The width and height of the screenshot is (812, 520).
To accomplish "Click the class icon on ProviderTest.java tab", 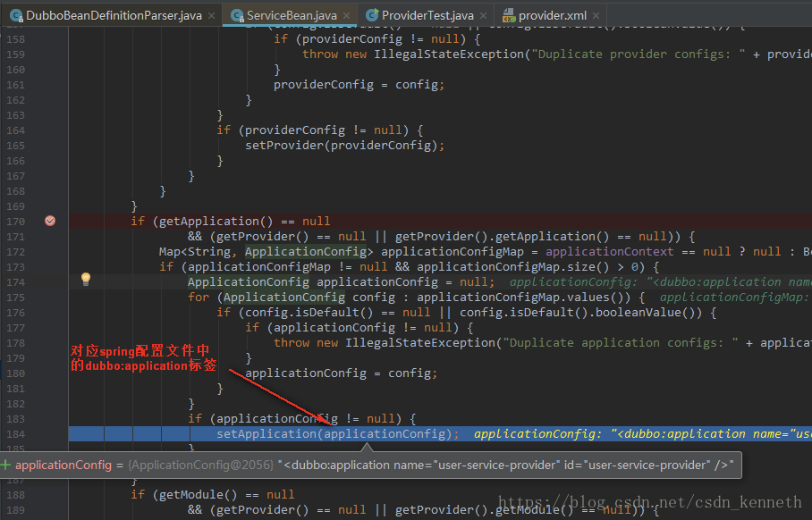I will point(372,15).
